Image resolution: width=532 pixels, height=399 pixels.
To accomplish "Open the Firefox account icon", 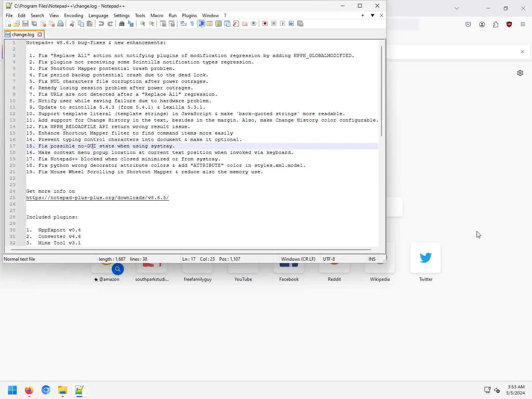I will point(482,24).
